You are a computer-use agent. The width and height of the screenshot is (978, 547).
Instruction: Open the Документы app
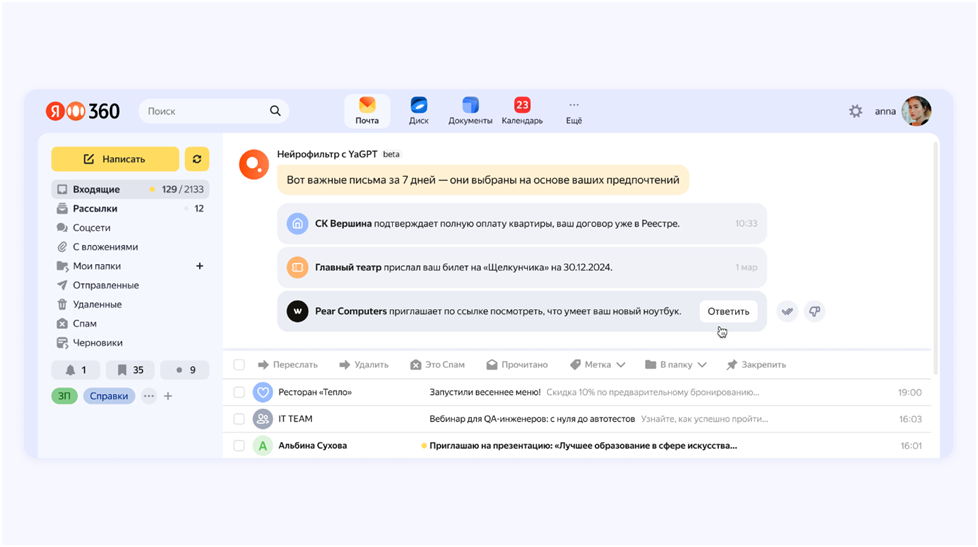pyautogui.click(x=470, y=111)
